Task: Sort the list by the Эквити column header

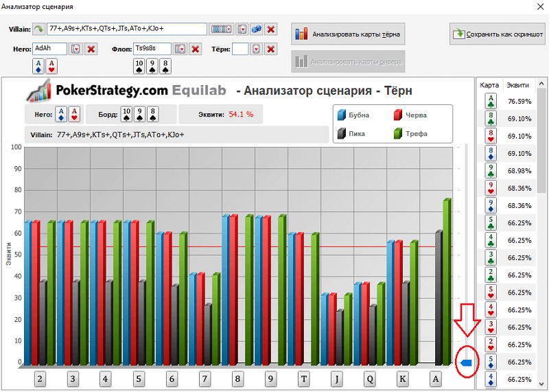Action: 517,85
